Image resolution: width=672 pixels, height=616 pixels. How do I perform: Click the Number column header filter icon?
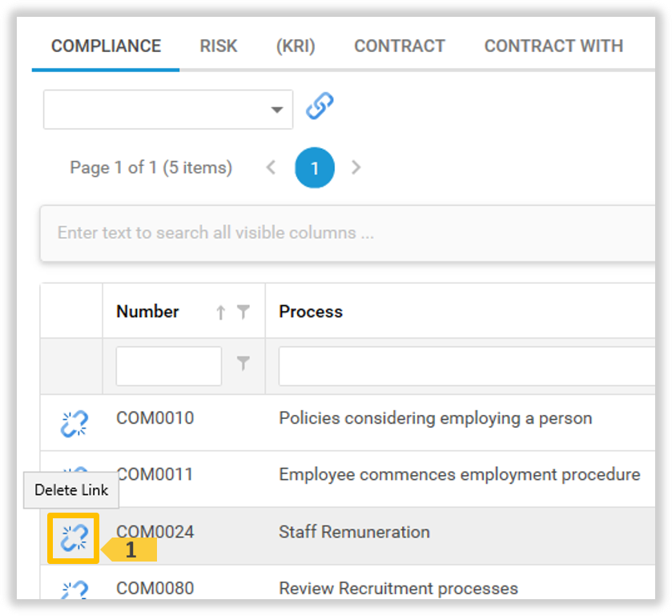[243, 312]
